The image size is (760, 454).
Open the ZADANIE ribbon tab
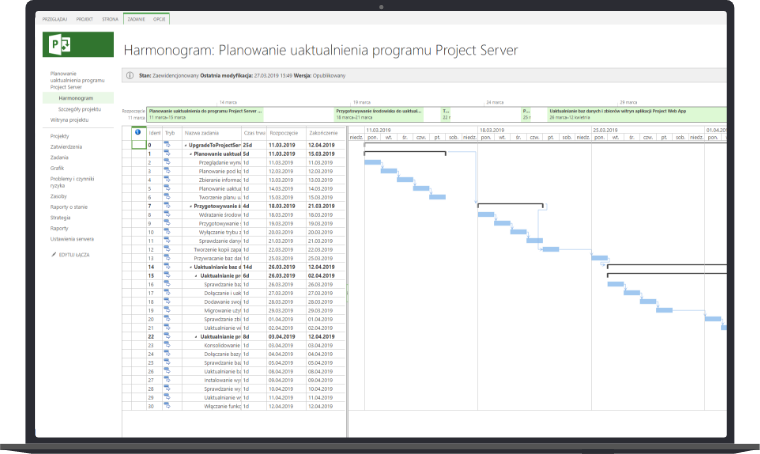click(x=136, y=19)
